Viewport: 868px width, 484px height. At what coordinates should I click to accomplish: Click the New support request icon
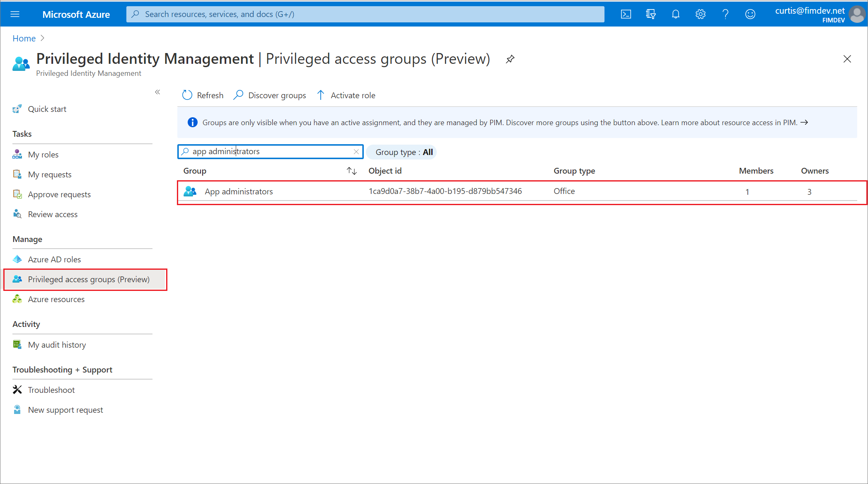click(17, 409)
